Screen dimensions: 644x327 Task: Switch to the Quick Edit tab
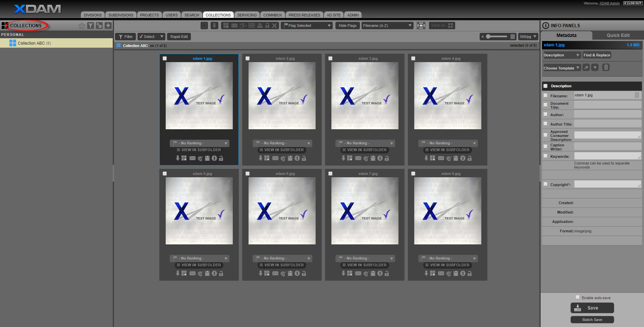tap(618, 35)
